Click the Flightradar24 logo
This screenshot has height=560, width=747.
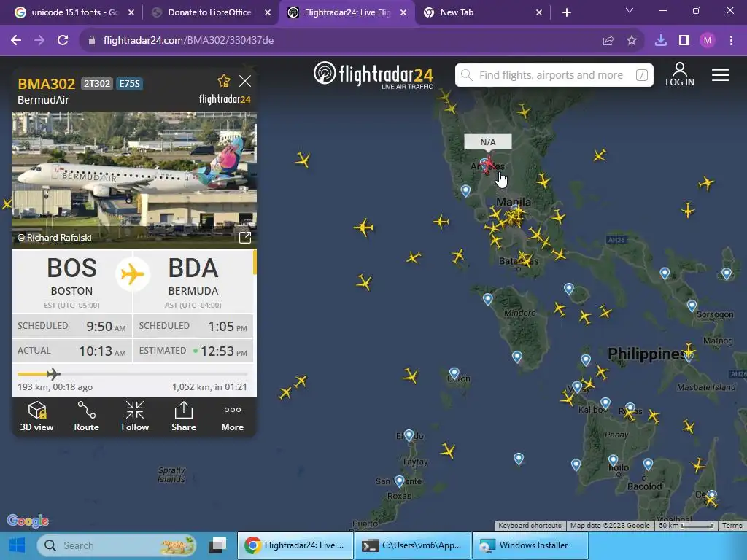coord(373,75)
